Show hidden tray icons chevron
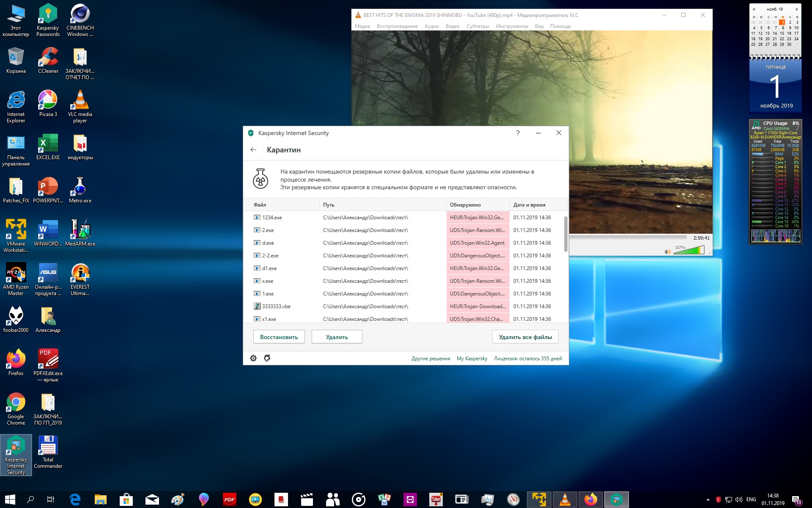Screen dimensions: 812x508 click(x=708, y=500)
